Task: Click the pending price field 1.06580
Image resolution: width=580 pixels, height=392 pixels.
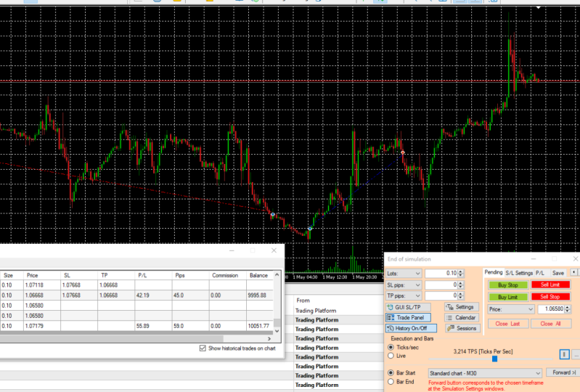Action: point(551,309)
